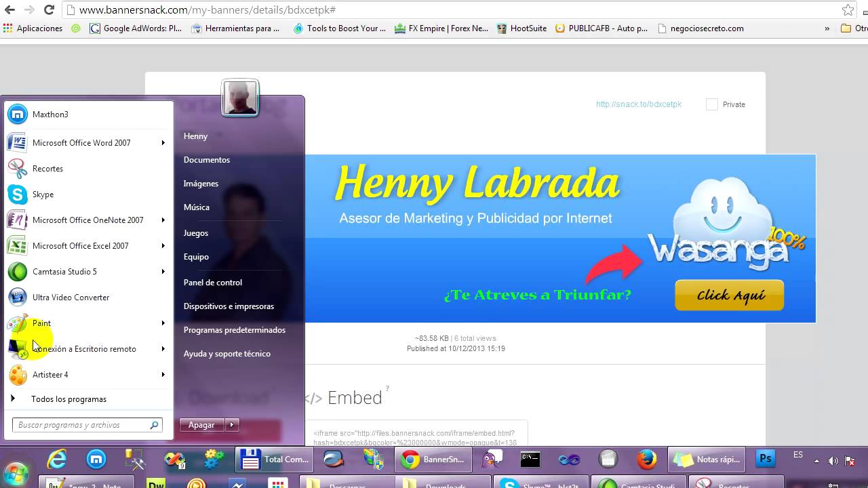Bookmark this page with the star icon
The image size is (868, 488).
point(848,9)
